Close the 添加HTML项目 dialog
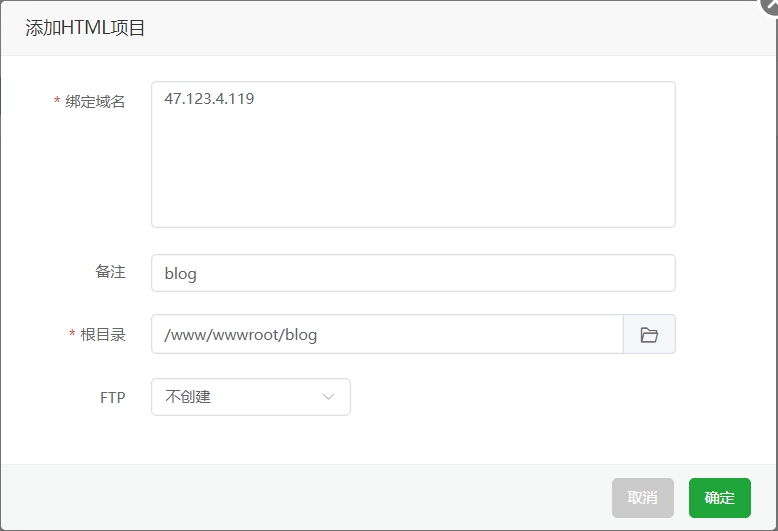 click(x=769, y=5)
